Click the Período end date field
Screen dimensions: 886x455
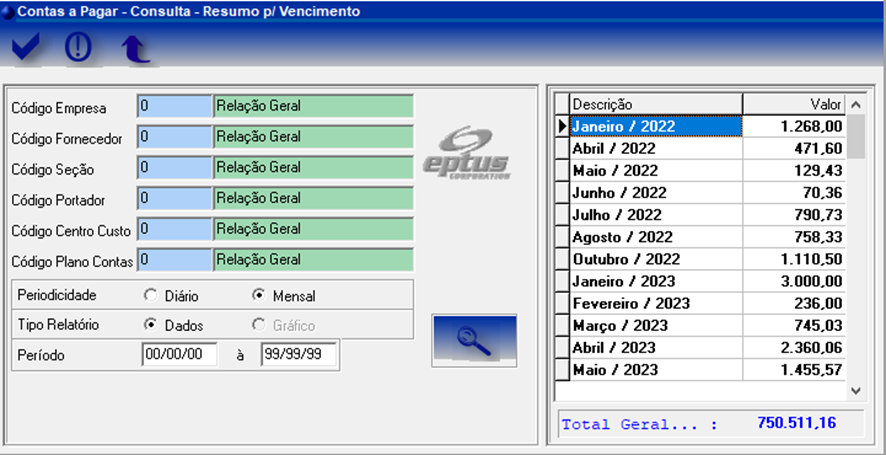click(x=299, y=354)
